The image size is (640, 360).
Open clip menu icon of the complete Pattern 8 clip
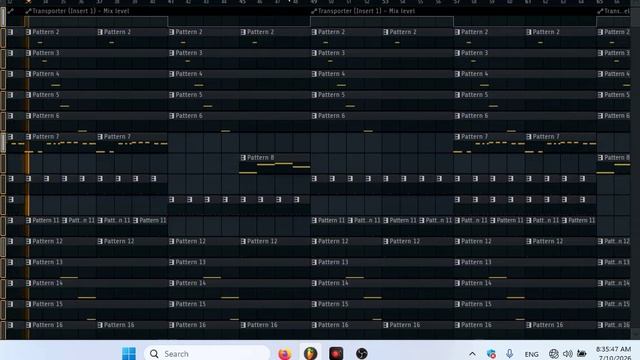click(243, 158)
